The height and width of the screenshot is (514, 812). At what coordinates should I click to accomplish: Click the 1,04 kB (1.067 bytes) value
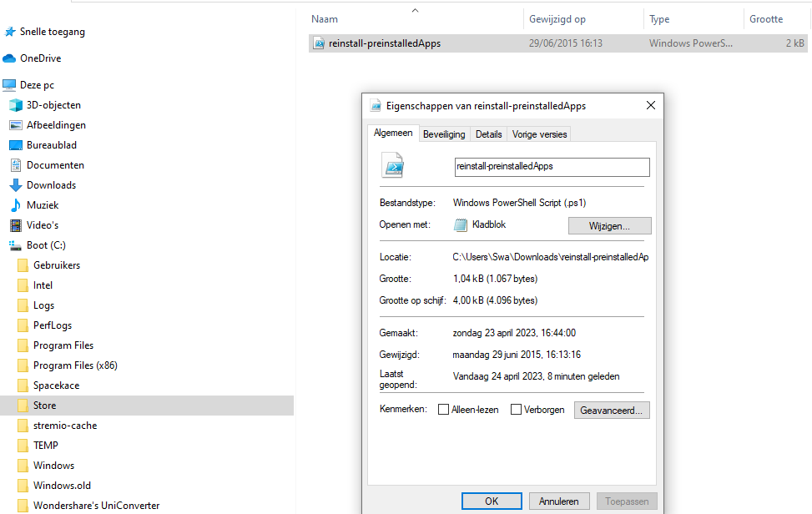coord(495,279)
